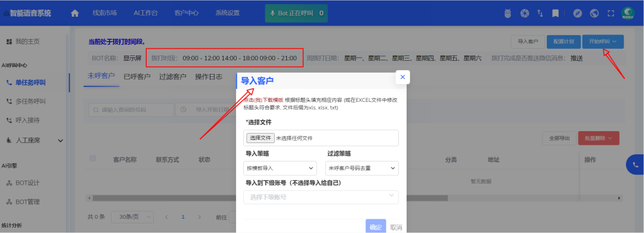Click the microphone icon in Bot 正在呼叫
This screenshot has width=644, height=233.
point(272,14)
